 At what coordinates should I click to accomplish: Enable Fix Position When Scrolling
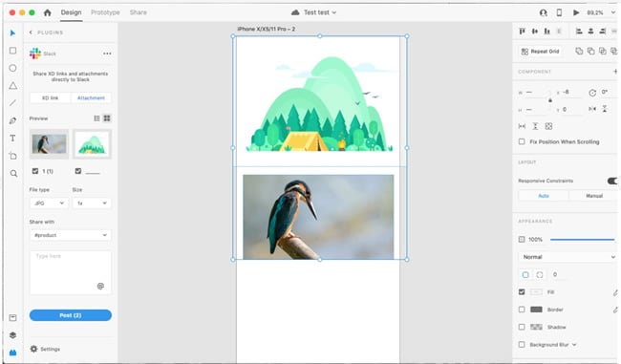522,141
